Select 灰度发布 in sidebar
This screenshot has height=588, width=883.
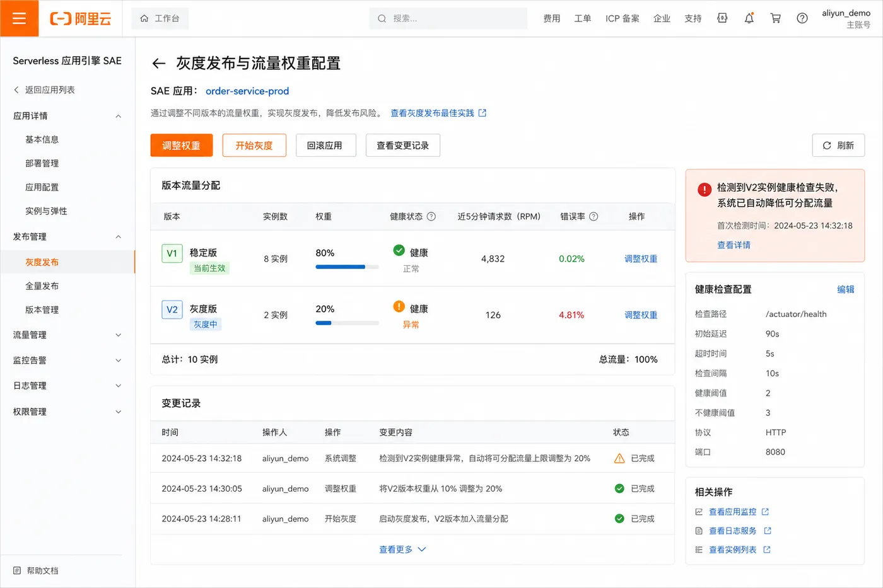(x=67, y=262)
